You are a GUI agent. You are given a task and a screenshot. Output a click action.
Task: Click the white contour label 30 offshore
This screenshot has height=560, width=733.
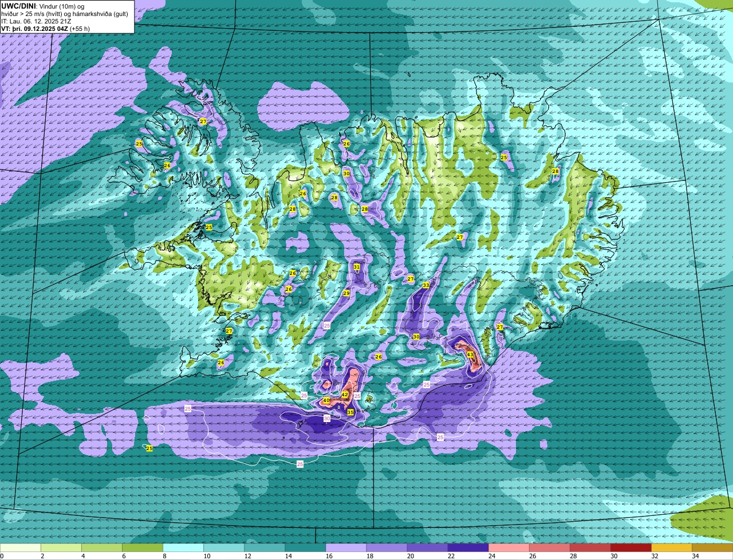click(x=326, y=419)
